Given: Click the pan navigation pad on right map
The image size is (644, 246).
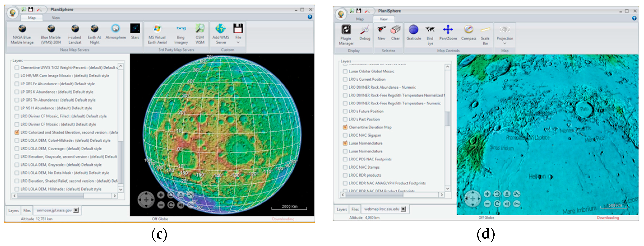Looking at the screenshot, I should [x=472, y=199].
